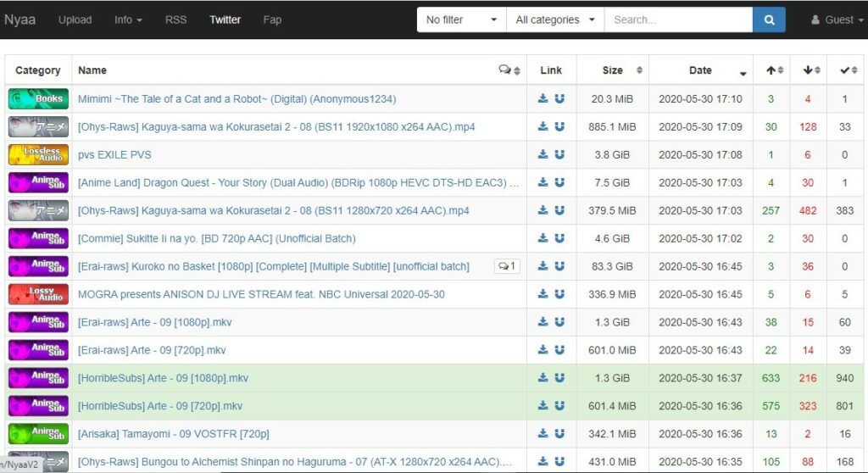The width and height of the screenshot is (868, 473).
Task: Click Lossless Audio category icon for EXILE row
Action: tap(38, 154)
